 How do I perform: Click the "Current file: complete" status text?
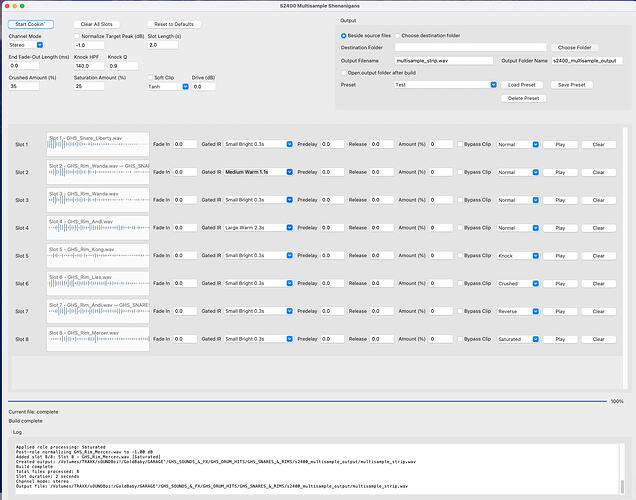point(33,412)
